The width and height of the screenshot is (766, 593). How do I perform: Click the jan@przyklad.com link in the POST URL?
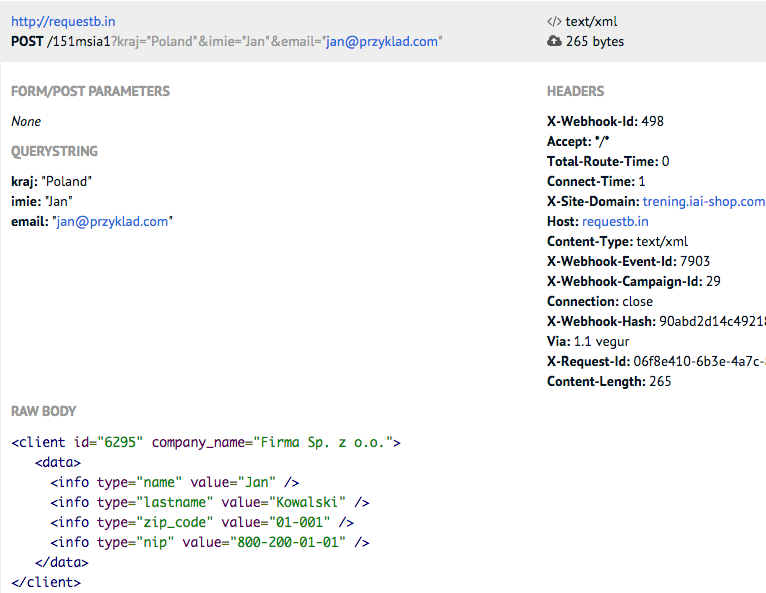(x=382, y=42)
